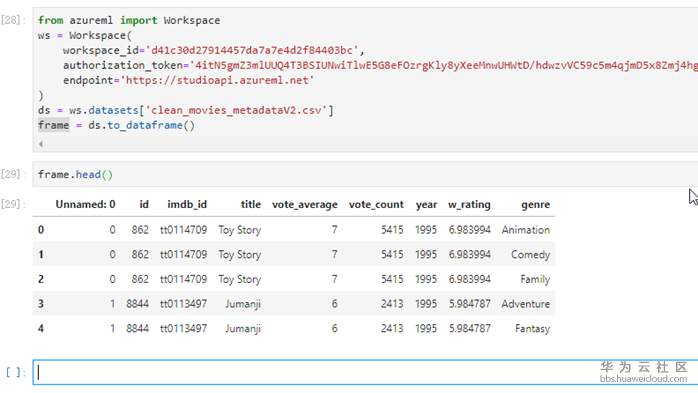Click the 'Fantasy' genre cell
This screenshot has width=698, height=393.
(532, 328)
